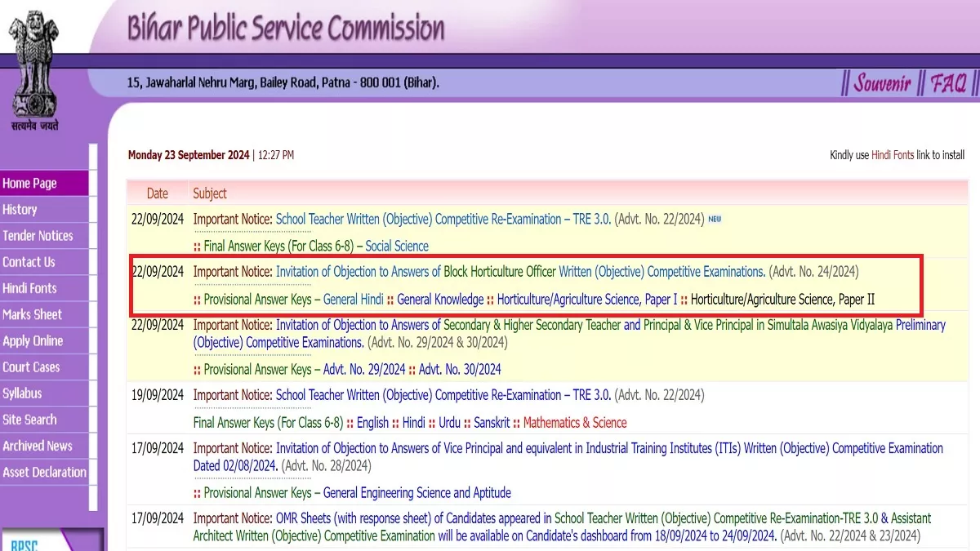The width and height of the screenshot is (980, 551).
Task: Select Hindi Fonts in the sidebar
Action: [44, 288]
